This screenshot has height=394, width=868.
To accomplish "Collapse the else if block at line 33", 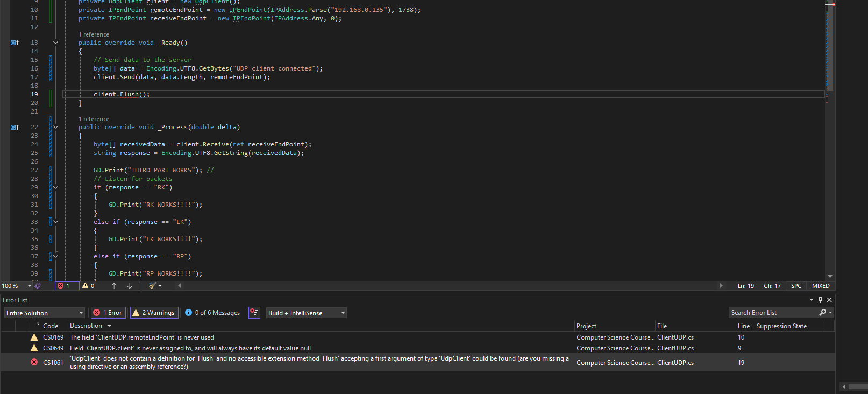I will (55, 222).
